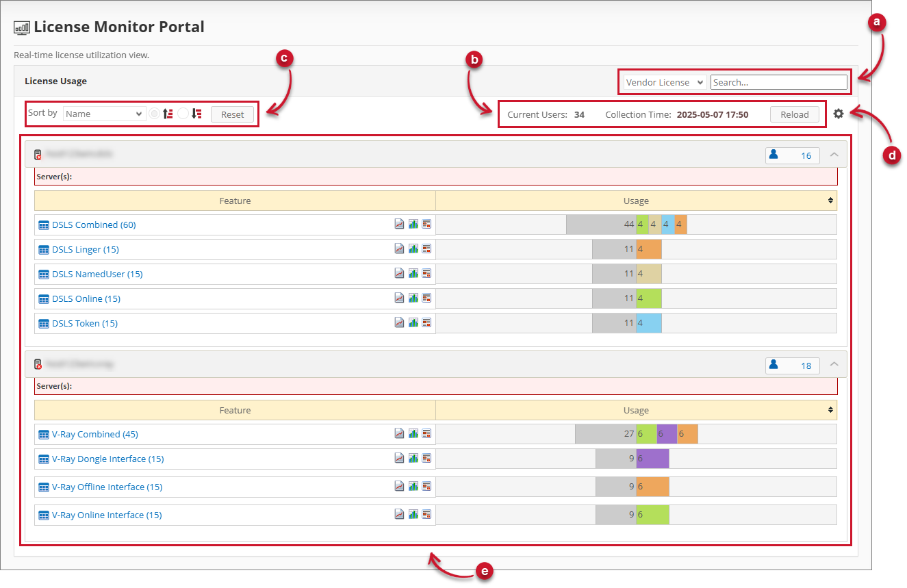Image resolution: width=907 pixels, height=588 pixels.
Task: Open bar chart for DSLS Combined
Action: tap(413, 224)
